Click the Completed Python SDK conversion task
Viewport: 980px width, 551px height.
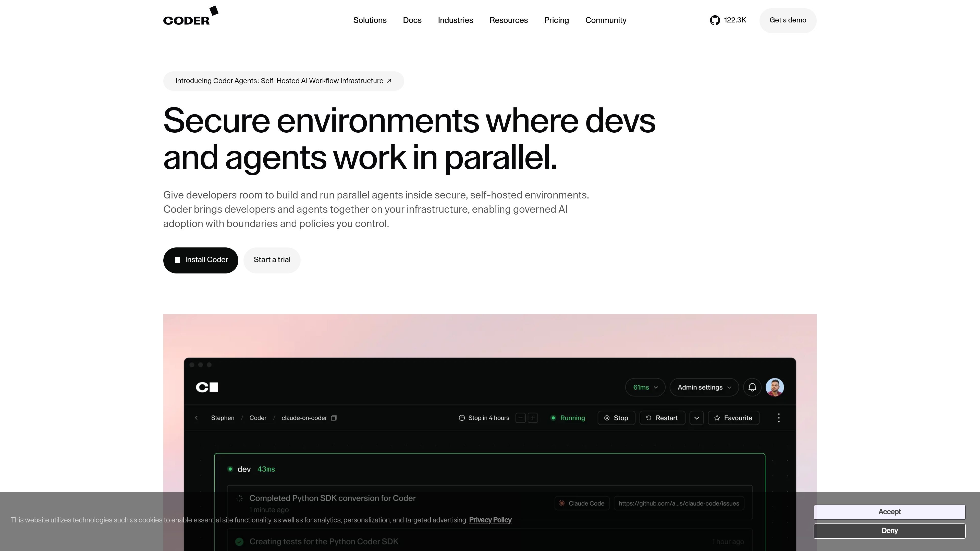point(490,503)
